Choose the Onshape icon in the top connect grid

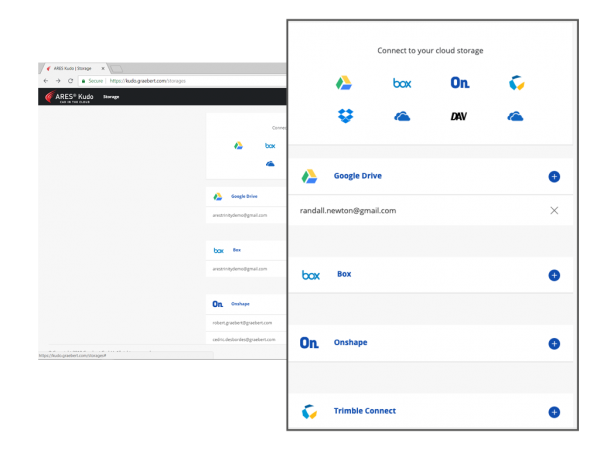point(460,83)
